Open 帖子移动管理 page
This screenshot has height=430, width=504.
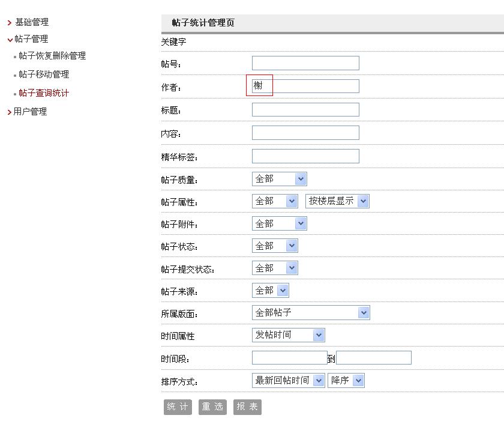click(x=44, y=74)
